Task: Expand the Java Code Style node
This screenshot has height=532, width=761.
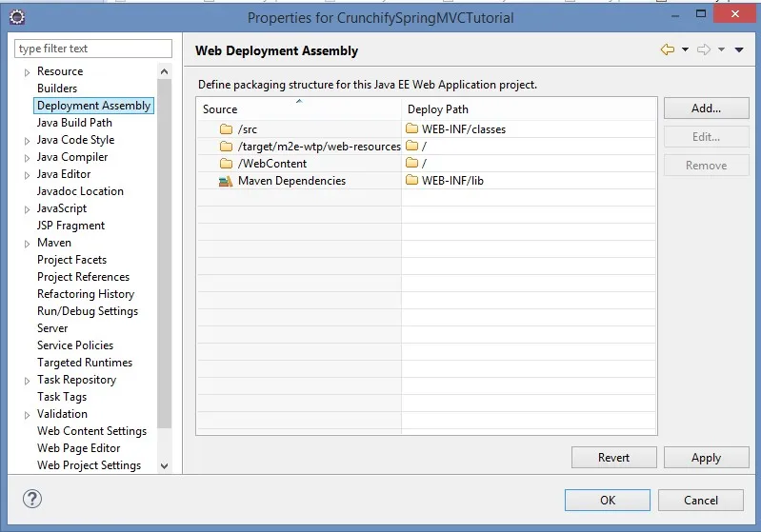Action: point(28,141)
